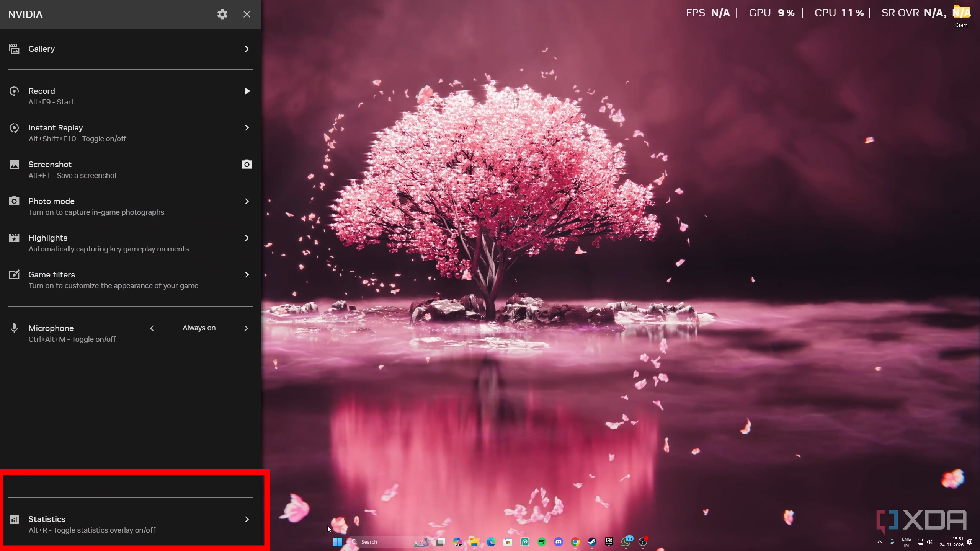Open Spotify from the taskbar
The image size is (980, 551).
point(542,542)
